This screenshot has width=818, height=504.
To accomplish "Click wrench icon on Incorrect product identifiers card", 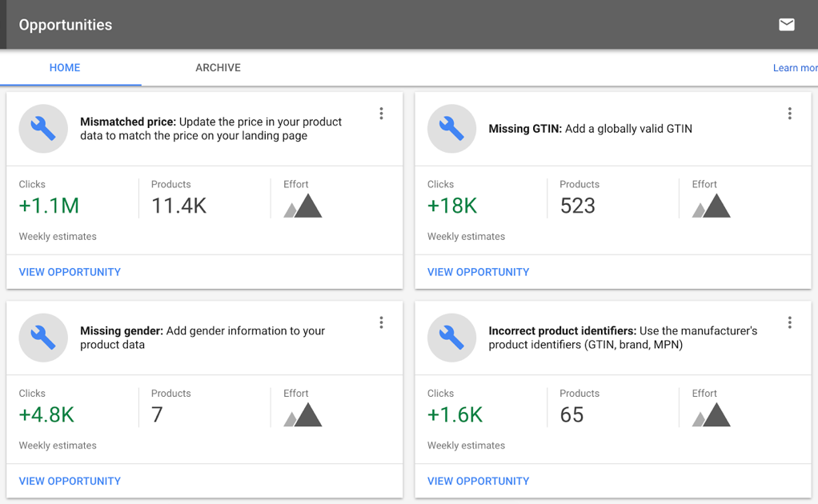I will [451, 338].
